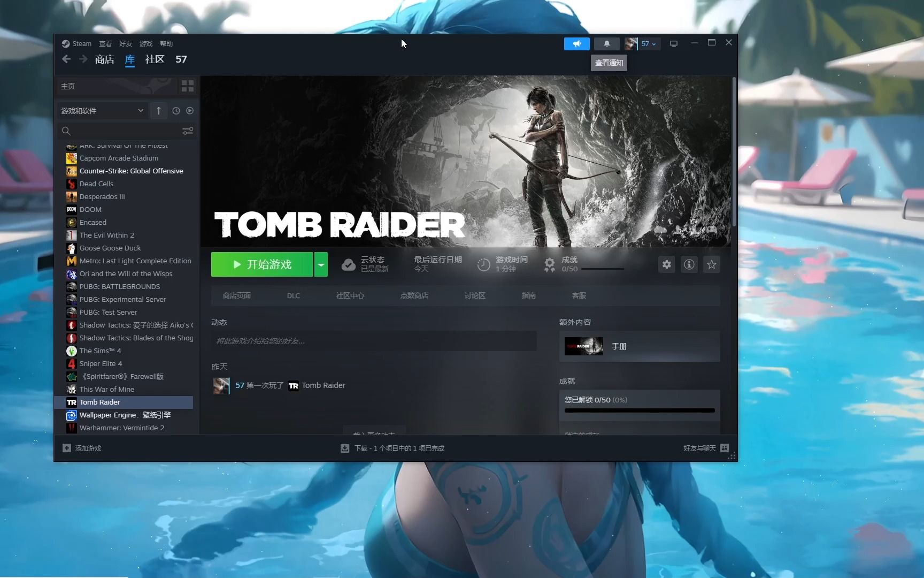Click the 主页 home button in sidebar
This screenshot has height=578, width=924.
pyautogui.click(x=117, y=86)
